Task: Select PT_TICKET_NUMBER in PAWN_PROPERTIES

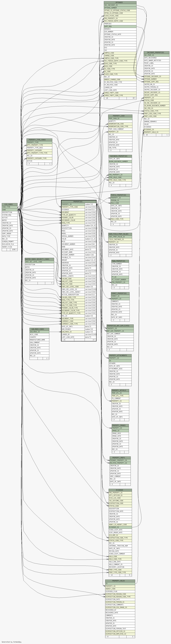Action: 120,280
